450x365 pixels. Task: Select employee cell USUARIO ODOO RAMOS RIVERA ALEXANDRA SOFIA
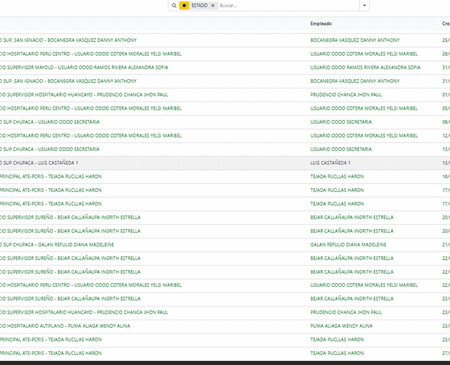point(365,67)
